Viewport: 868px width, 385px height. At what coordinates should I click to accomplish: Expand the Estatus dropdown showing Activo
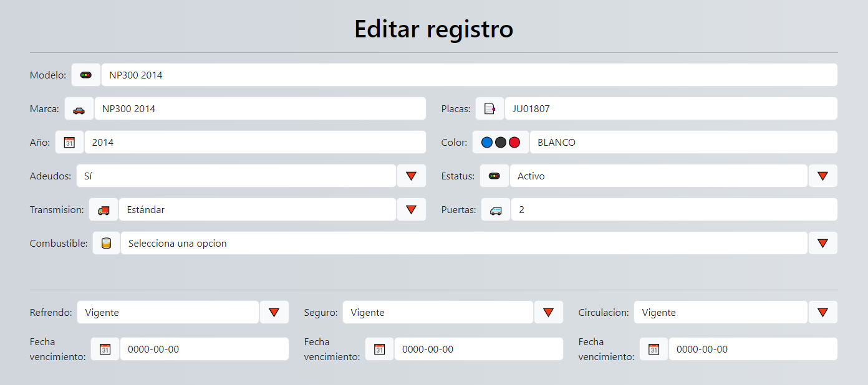pos(823,176)
